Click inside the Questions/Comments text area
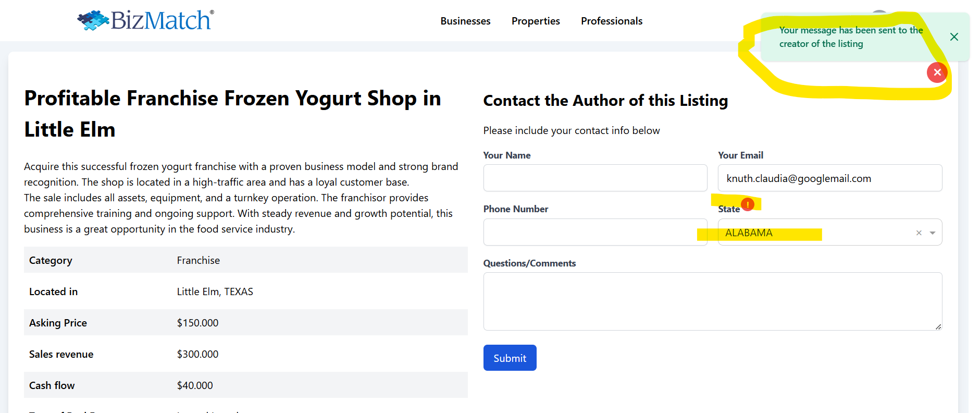This screenshot has height=413, width=980. [x=712, y=301]
